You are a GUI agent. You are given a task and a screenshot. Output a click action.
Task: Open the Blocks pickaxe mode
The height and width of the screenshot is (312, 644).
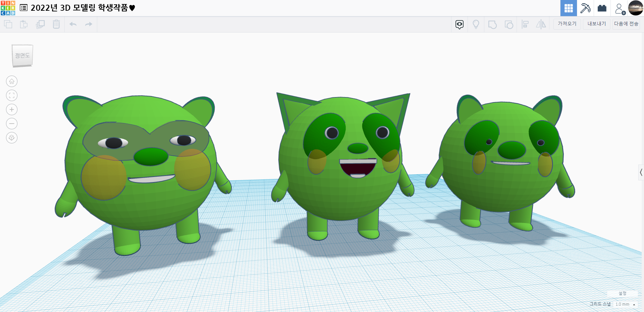coord(585,8)
